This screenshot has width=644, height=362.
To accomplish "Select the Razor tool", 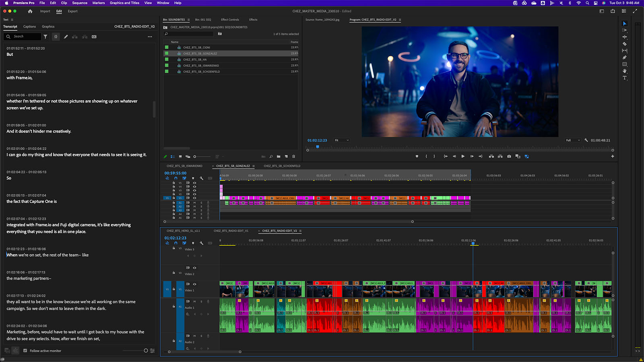I will pyautogui.click(x=625, y=44).
